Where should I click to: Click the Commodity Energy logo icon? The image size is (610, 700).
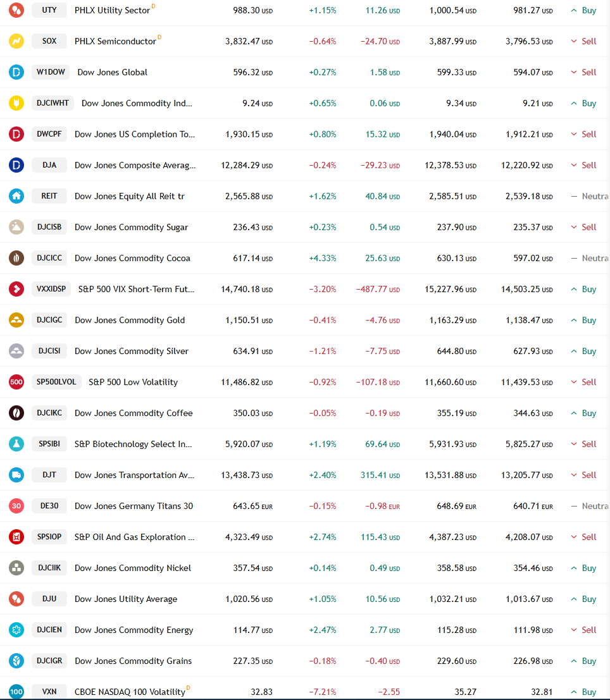click(x=16, y=630)
